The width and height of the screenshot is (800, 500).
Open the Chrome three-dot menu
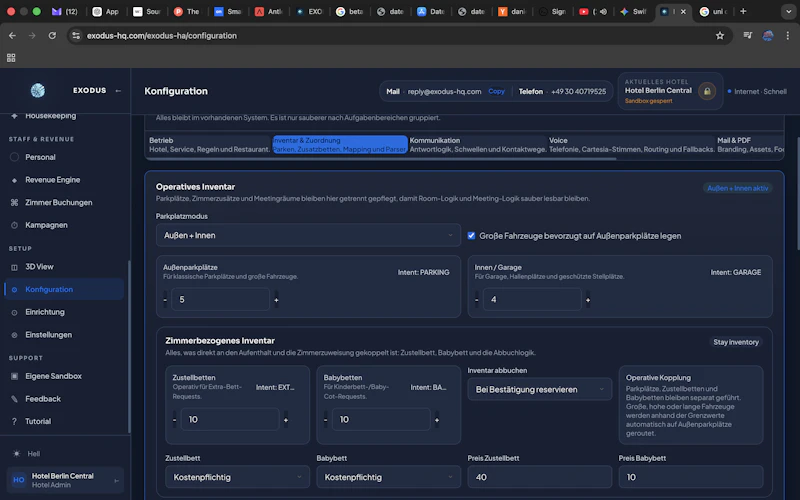(x=788, y=36)
